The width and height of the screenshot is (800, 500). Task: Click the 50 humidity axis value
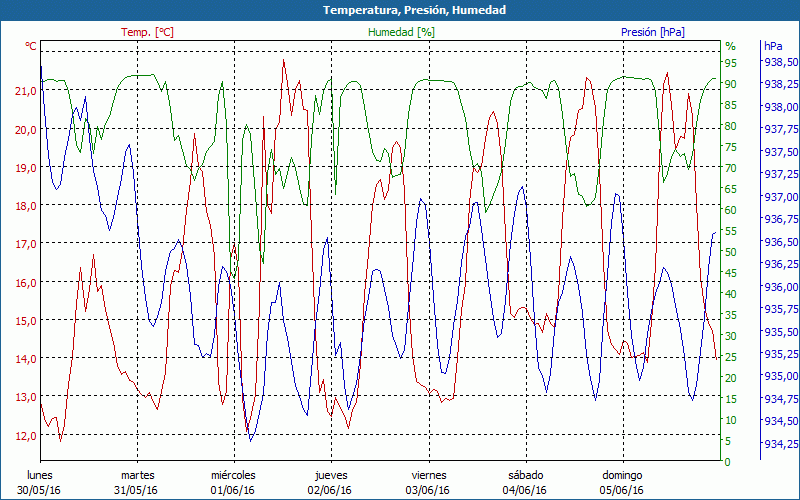731,251
